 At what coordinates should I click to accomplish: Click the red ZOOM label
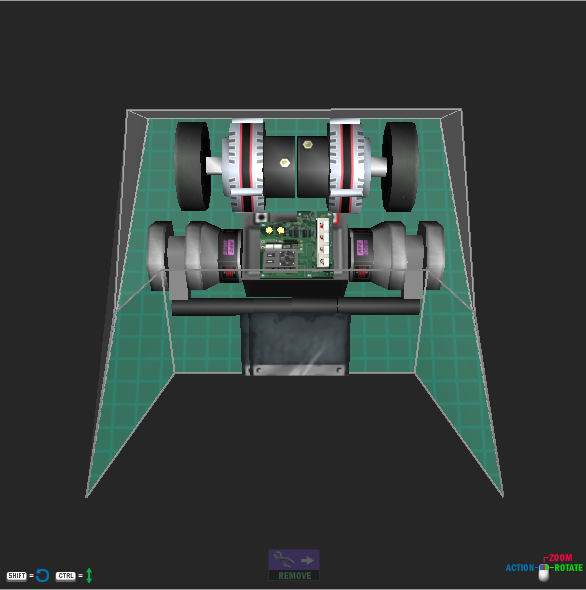560,558
